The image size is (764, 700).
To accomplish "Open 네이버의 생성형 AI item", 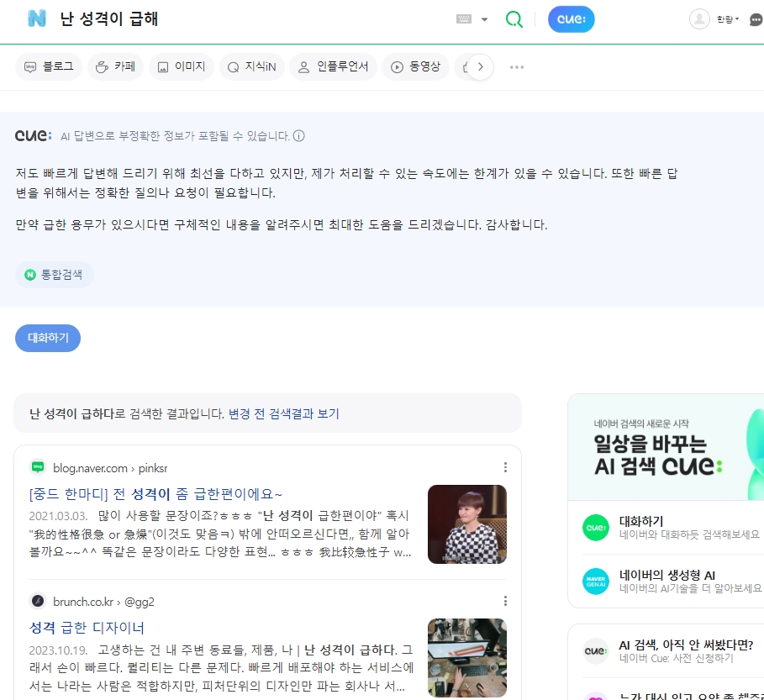I will point(690,582).
